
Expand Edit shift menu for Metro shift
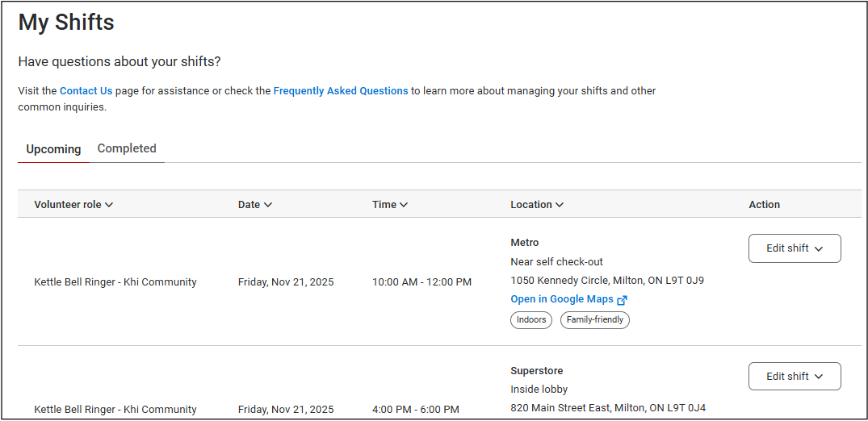[x=794, y=248]
